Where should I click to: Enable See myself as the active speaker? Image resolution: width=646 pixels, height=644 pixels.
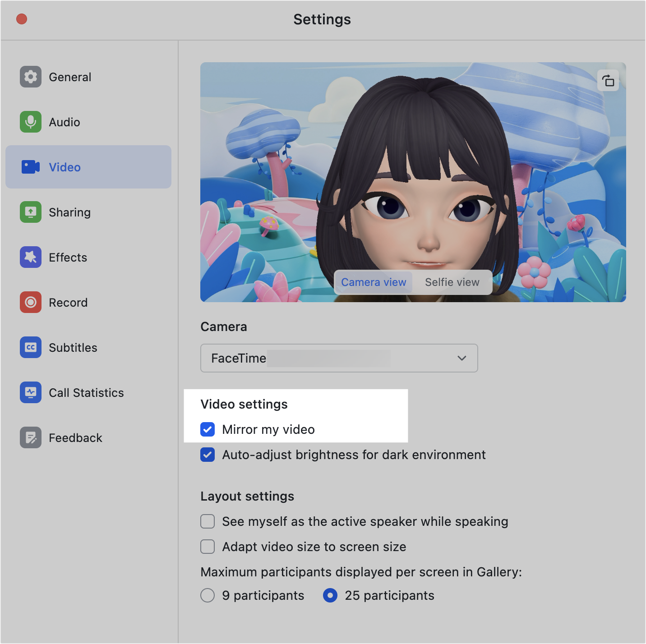click(x=208, y=521)
